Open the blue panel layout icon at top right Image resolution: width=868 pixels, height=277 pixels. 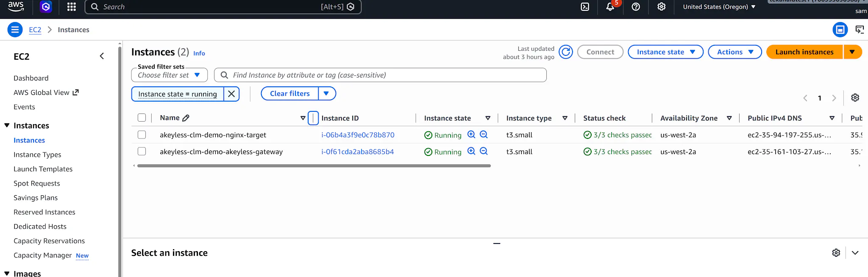coord(840,30)
